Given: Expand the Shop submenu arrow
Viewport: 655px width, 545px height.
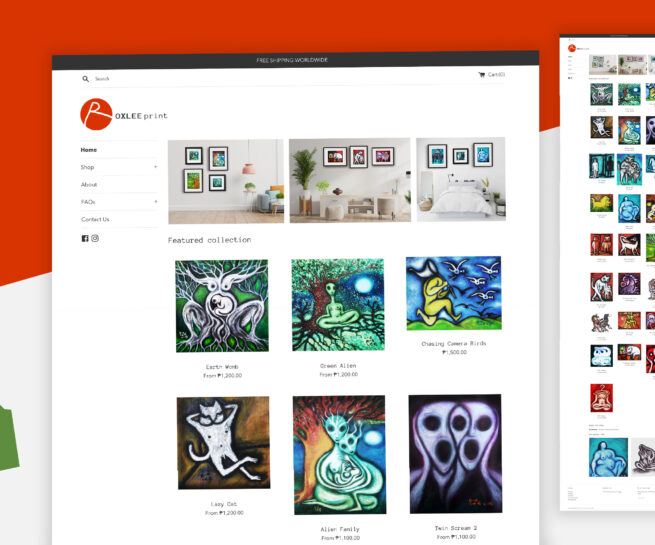Looking at the screenshot, I should pos(155,167).
